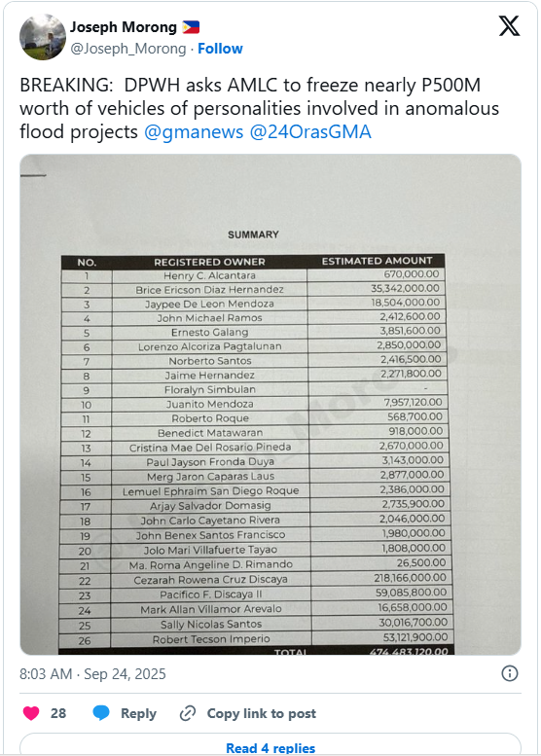Like the post with the heart icon
Viewport: 541px width, 756px height.
[31, 713]
